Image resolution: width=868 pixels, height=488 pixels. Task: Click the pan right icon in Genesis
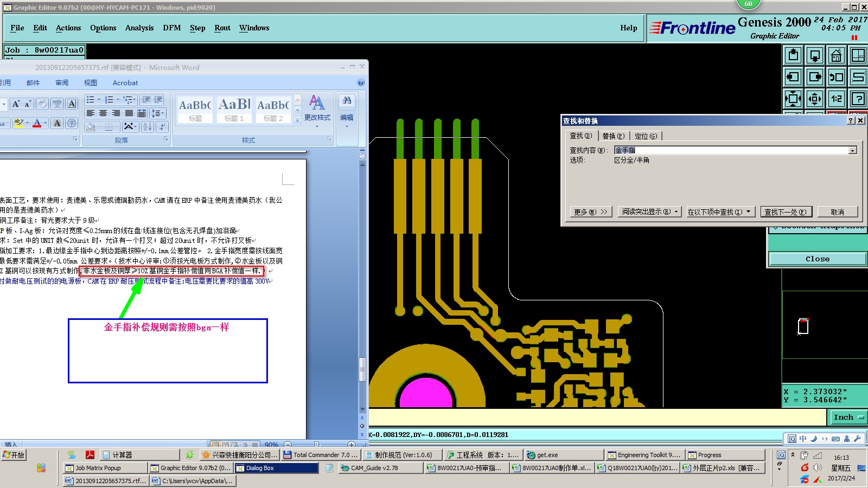click(815, 77)
